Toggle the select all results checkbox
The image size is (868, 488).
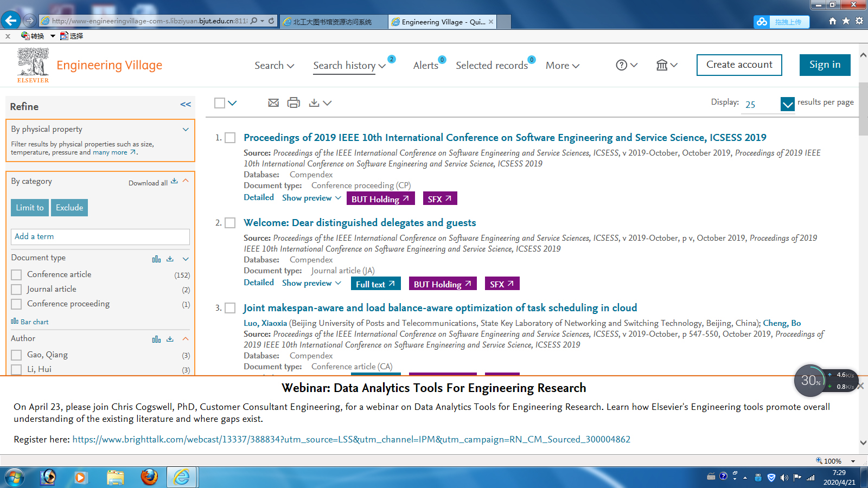pos(220,102)
